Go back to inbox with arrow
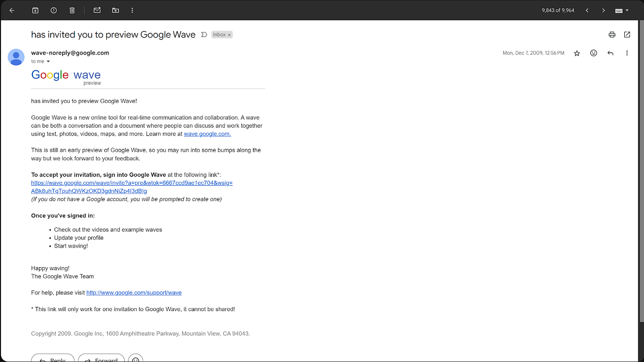Screen dimensions: 644x362 click(12, 10)
